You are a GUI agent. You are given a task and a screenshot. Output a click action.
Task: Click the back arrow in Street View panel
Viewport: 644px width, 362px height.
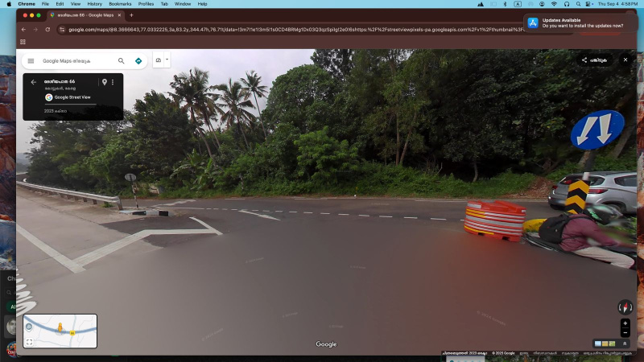tap(33, 82)
